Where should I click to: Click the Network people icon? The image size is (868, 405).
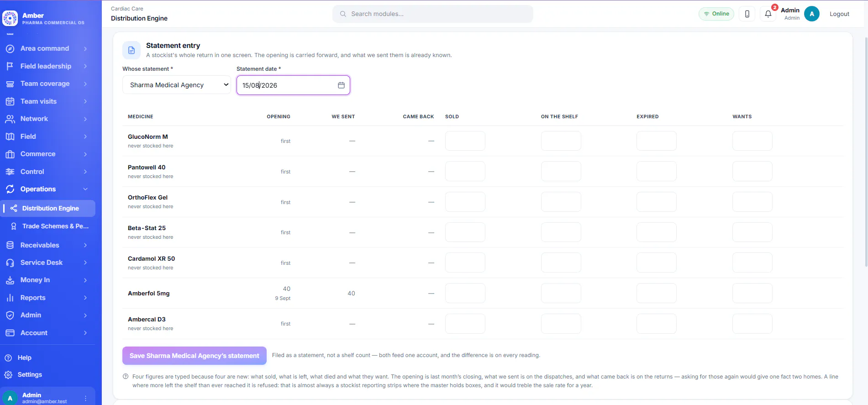coord(10,119)
